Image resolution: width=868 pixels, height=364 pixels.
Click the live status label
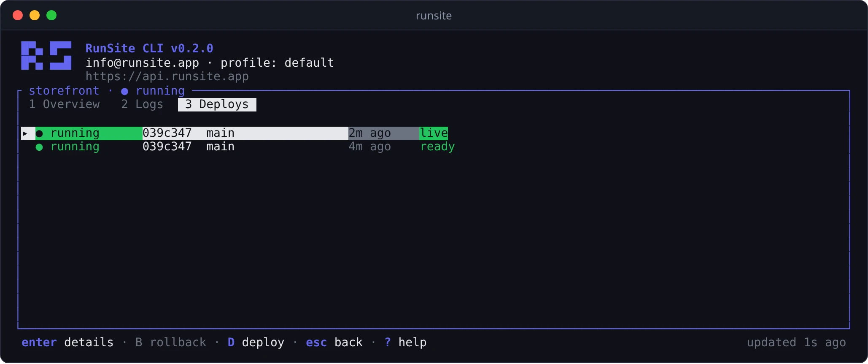pyautogui.click(x=434, y=133)
